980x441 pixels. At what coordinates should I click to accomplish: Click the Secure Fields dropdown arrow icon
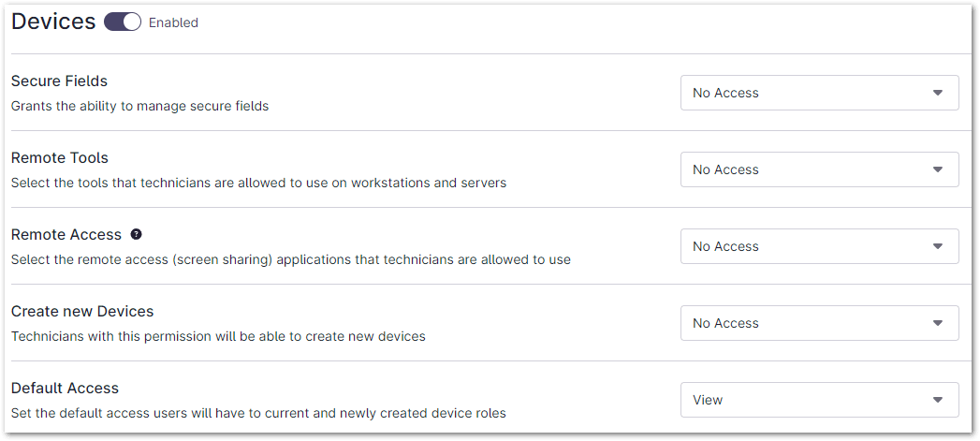click(938, 93)
